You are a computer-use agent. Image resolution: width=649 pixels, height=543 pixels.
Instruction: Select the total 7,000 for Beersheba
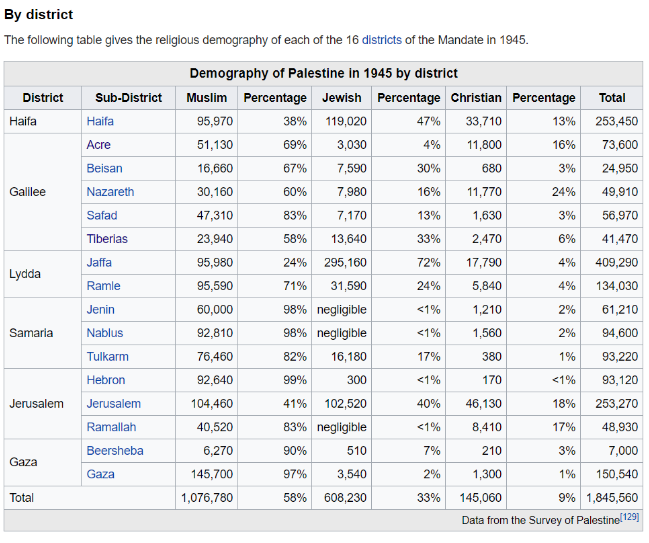point(623,451)
